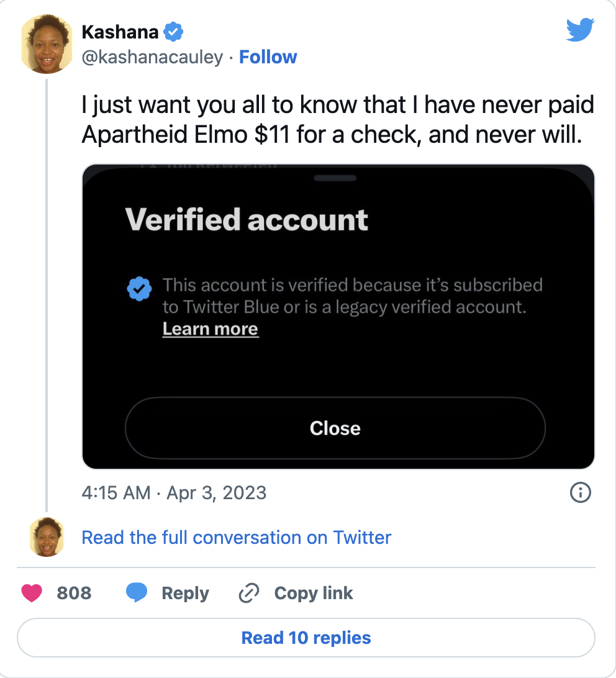Click the @kashanacauley handle
616x678 pixels.
pos(152,57)
